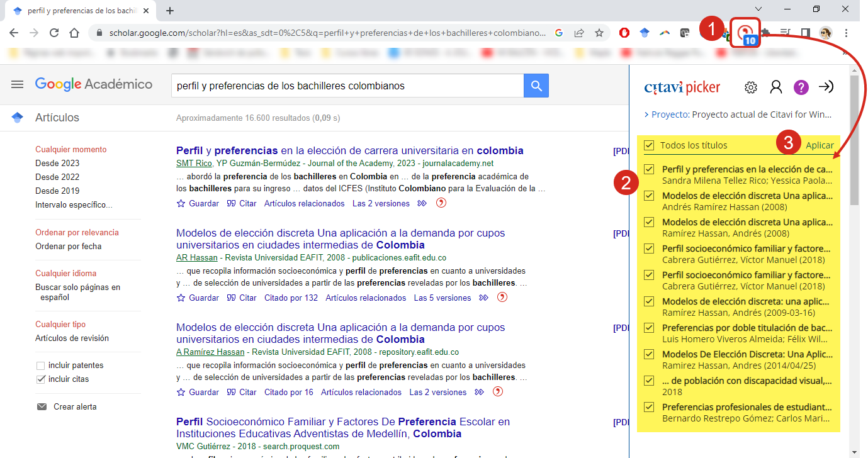Open the media control toolbar icon
The height and width of the screenshot is (458, 868).
(785, 33)
